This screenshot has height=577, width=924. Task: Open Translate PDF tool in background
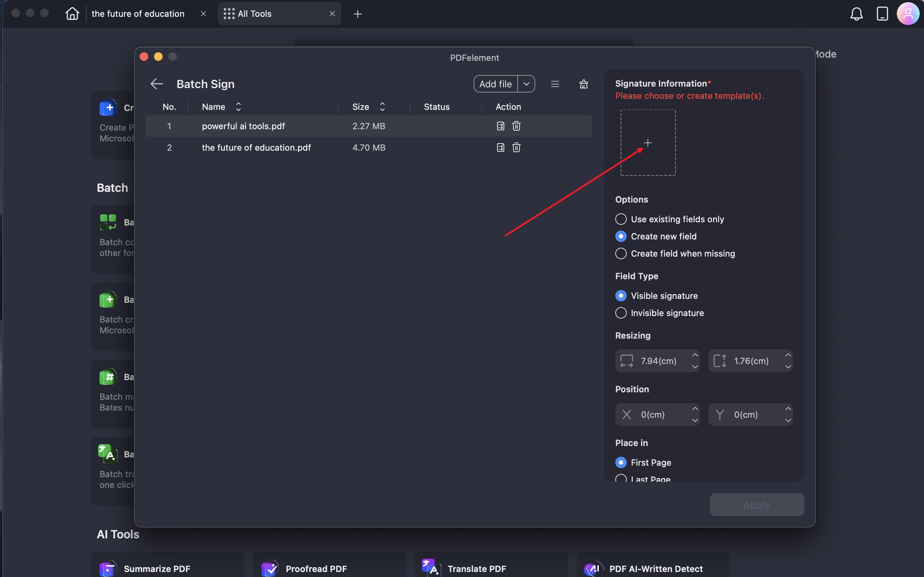pos(491,565)
